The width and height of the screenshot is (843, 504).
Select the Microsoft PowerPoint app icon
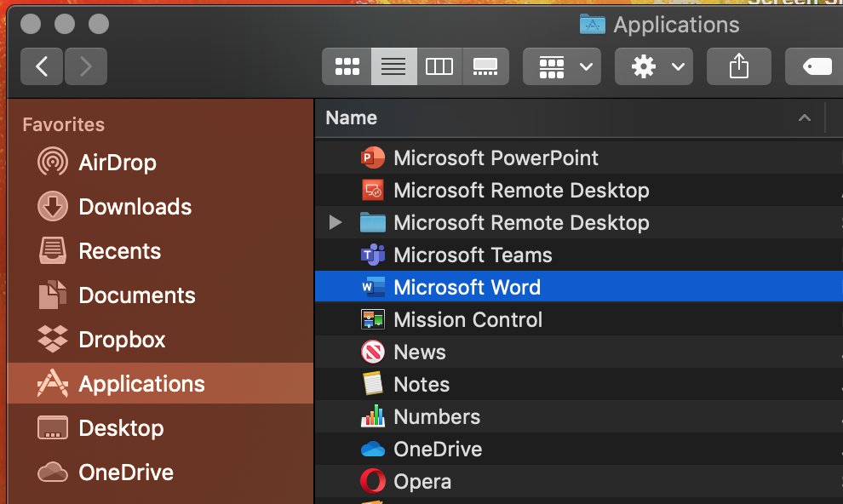tap(373, 158)
